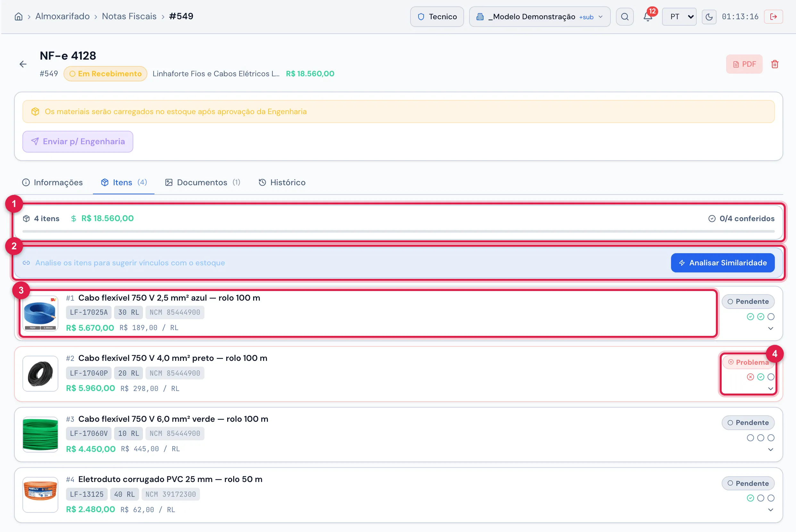Expand item #3 Cabo verde chevron

tap(771, 450)
